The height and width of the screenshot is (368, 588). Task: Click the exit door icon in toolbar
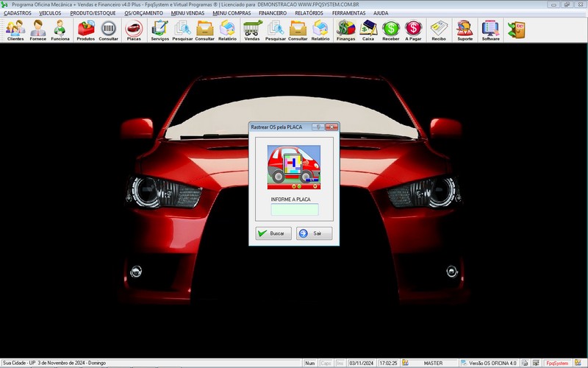(x=517, y=29)
